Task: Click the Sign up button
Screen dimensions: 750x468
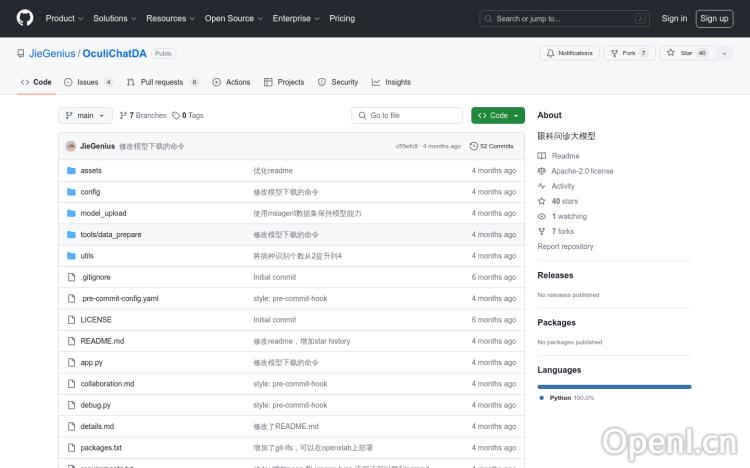Action: [x=714, y=18]
